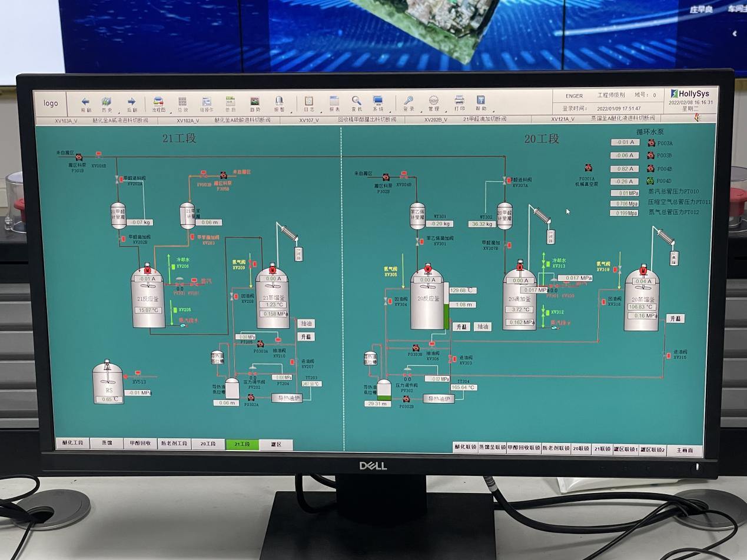The image size is (747, 560).
Task: Toggle the XV312 green valve indicator
Action: coord(546,312)
